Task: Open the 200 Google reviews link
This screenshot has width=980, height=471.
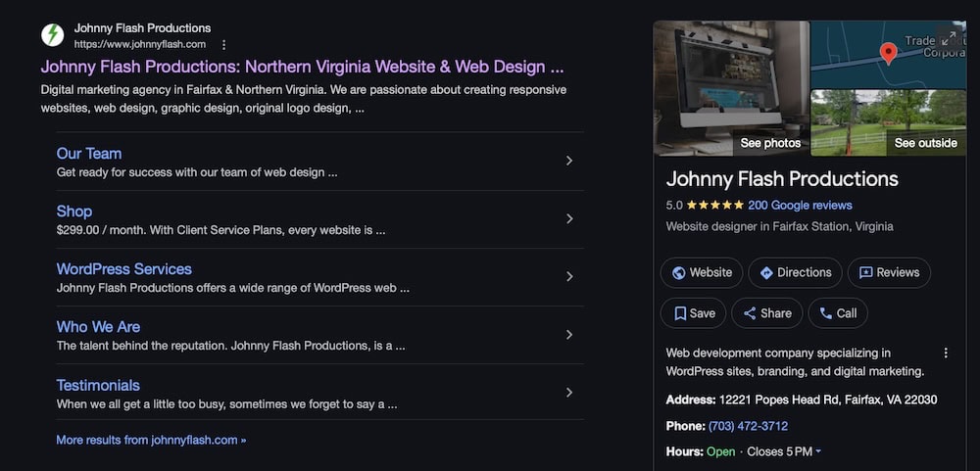Action: coord(800,205)
